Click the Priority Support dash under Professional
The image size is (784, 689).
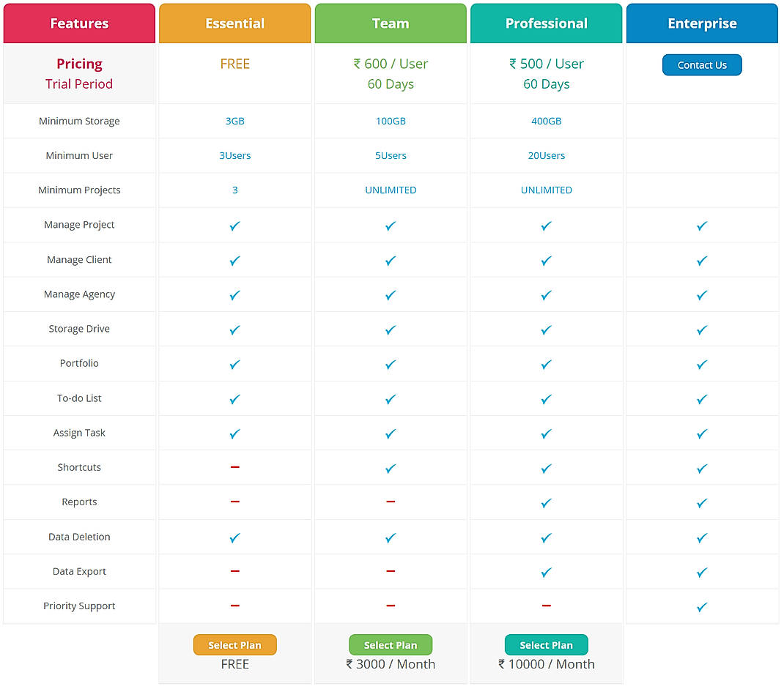click(547, 606)
